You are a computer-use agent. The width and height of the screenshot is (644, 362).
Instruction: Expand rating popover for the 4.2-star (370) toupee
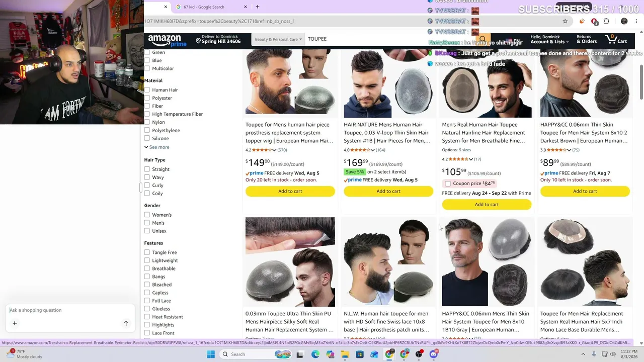[x=274, y=150]
